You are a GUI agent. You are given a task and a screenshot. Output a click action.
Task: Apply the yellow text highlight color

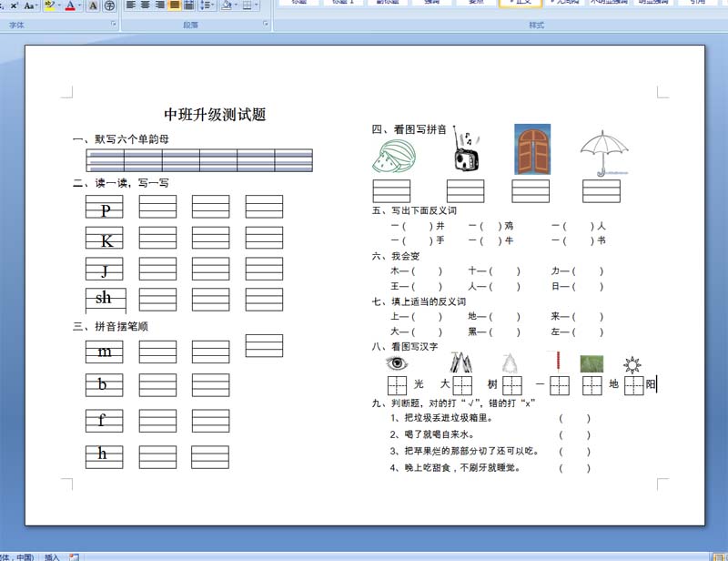50,5
